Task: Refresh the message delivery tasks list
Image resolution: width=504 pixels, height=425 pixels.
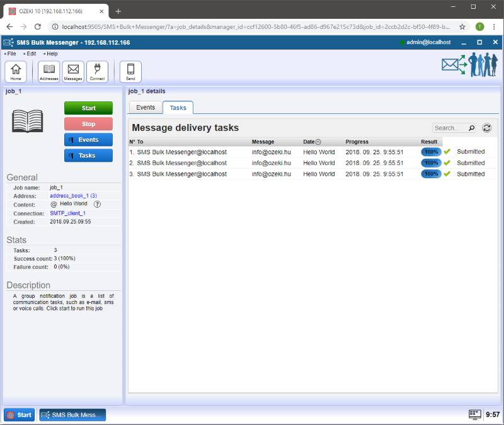Action: pyautogui.click(x=486, y=128)
